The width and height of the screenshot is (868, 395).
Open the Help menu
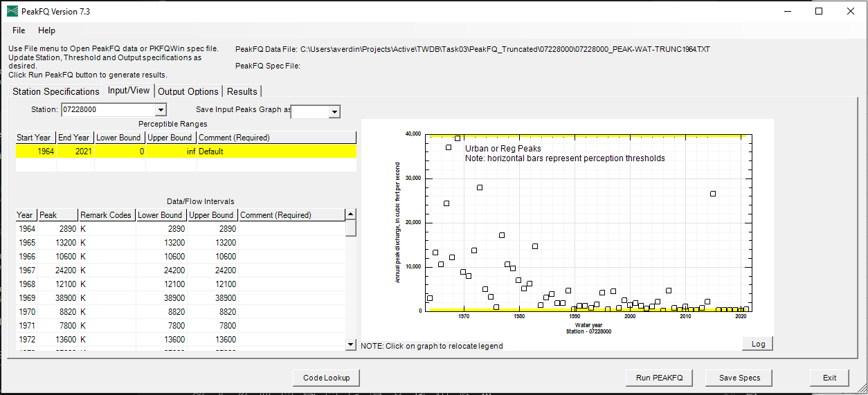coord(46,30)
